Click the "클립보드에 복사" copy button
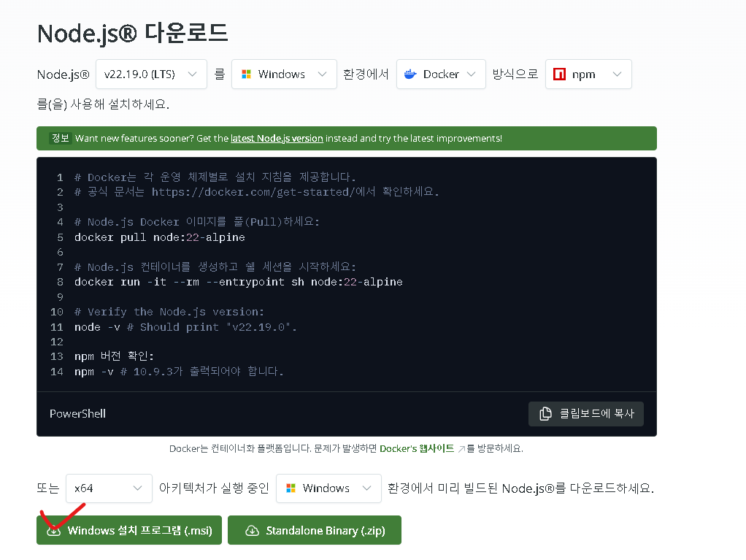 [586, 414]
